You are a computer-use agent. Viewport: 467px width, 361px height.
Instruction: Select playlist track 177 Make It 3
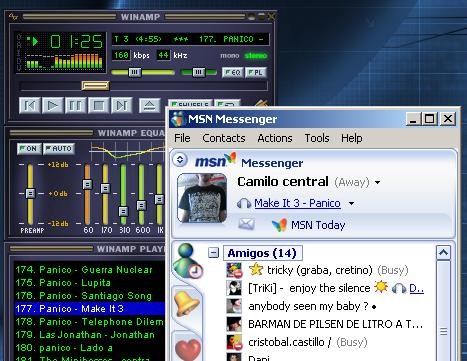pos(90,309)
